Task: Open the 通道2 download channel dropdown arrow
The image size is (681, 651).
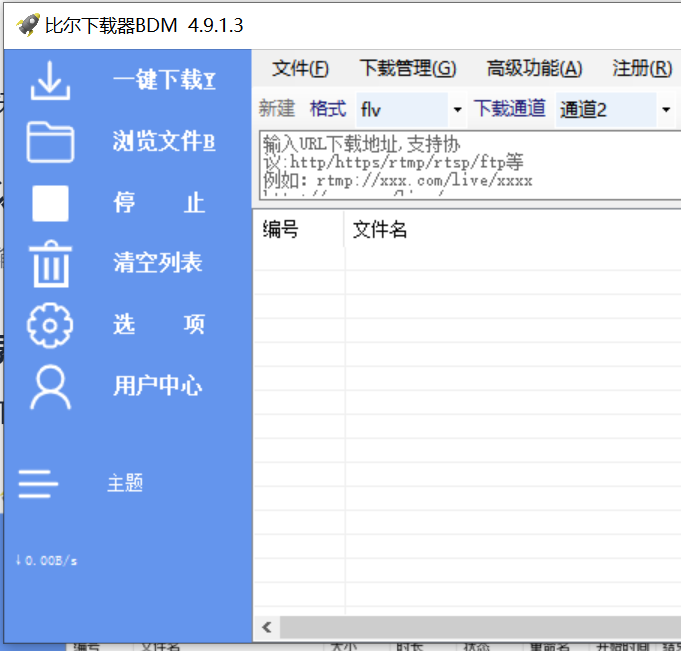Action: click(x=666, y=109)
